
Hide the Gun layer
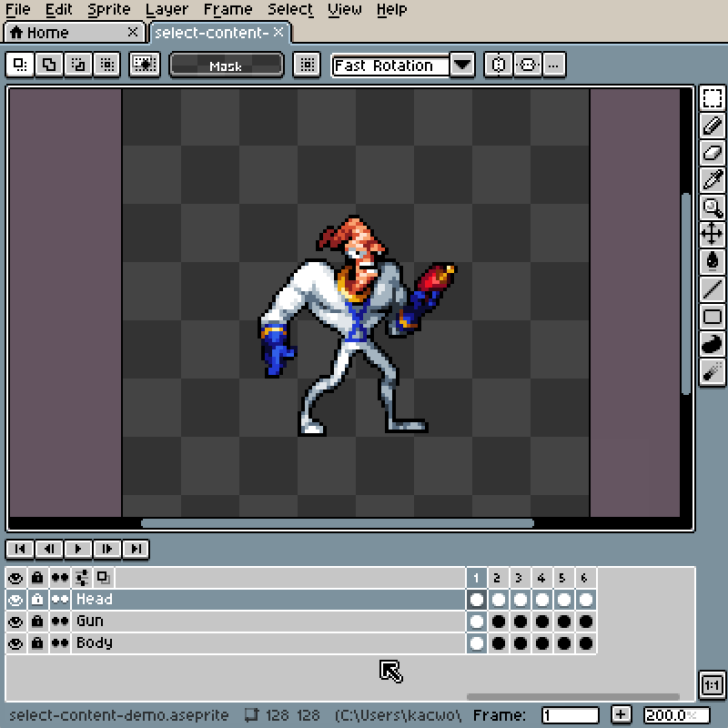[15, 622]
